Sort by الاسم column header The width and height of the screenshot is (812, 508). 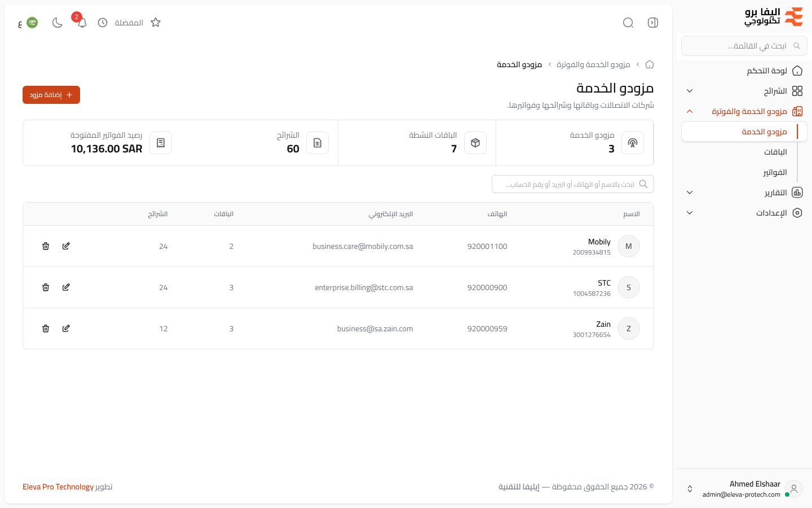(x=632, y=214)
